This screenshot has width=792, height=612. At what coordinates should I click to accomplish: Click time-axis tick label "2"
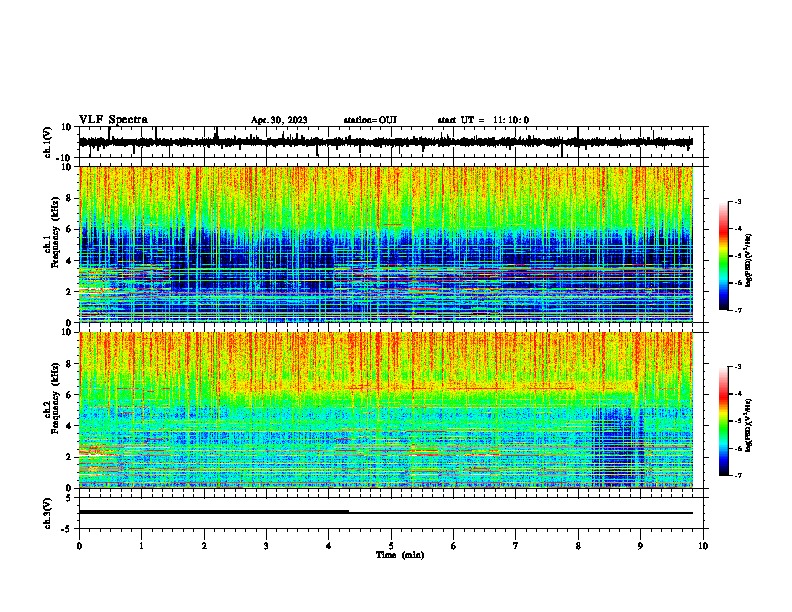pos(204,546)
